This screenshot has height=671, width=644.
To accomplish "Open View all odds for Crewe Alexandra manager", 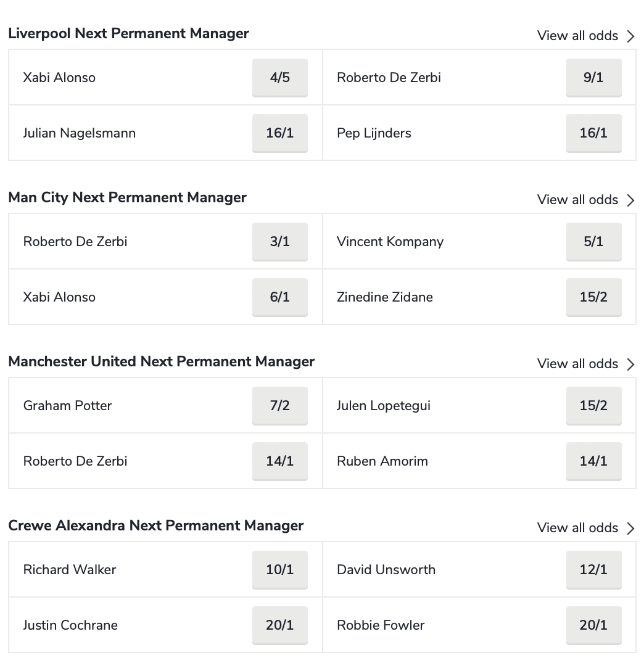I will pos(577,528).
